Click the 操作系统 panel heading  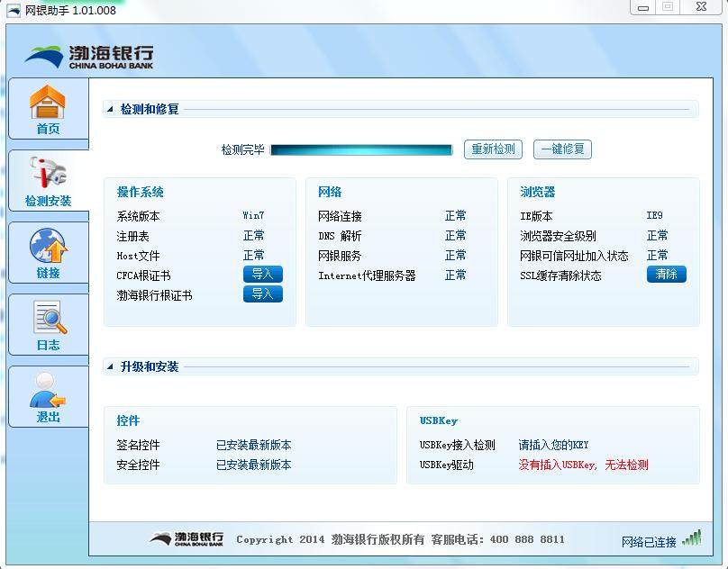click(141, 192)
